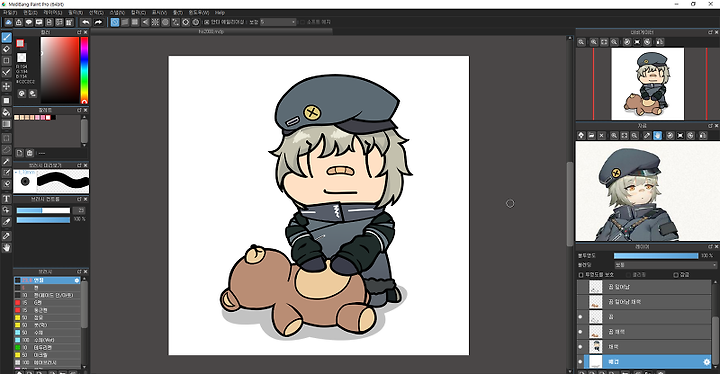
Task: Click layer list scroll-down arrow
Action: coord(715,368)
